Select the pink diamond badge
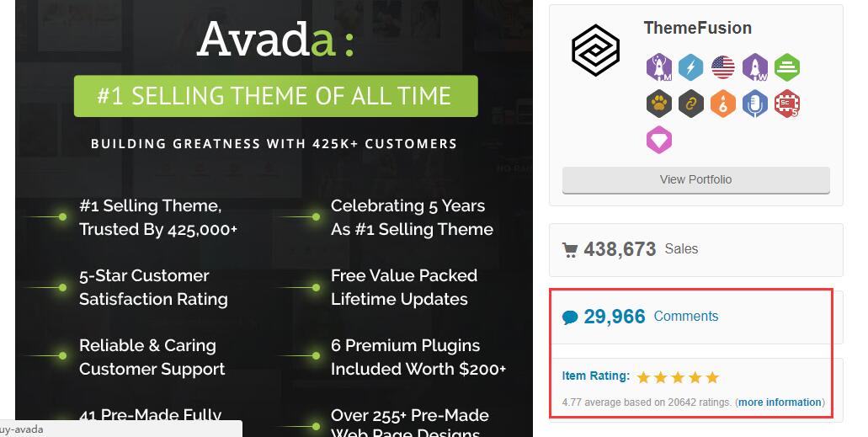868x437 pixels. coord(658,140)
